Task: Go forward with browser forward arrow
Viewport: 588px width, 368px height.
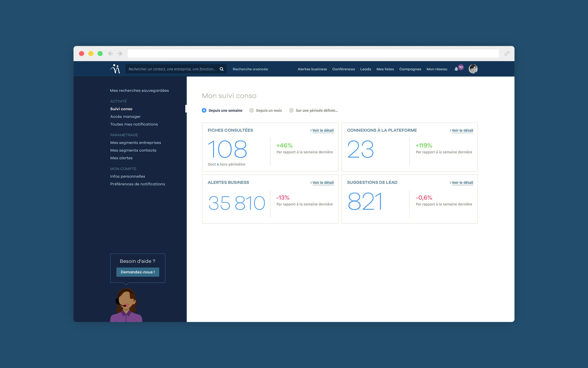Action: (x=119, y=53)
